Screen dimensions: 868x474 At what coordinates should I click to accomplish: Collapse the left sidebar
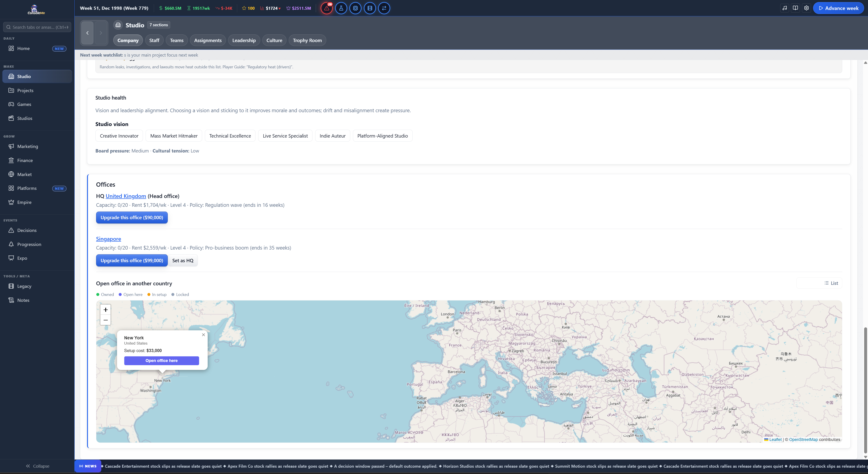tap(37, 466)
